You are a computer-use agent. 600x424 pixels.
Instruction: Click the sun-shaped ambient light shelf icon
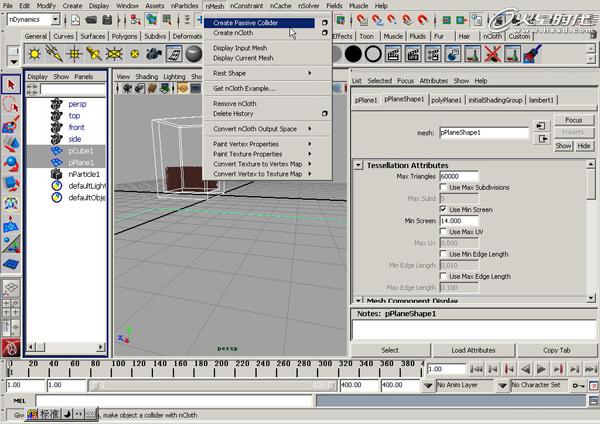pos(34,54)
